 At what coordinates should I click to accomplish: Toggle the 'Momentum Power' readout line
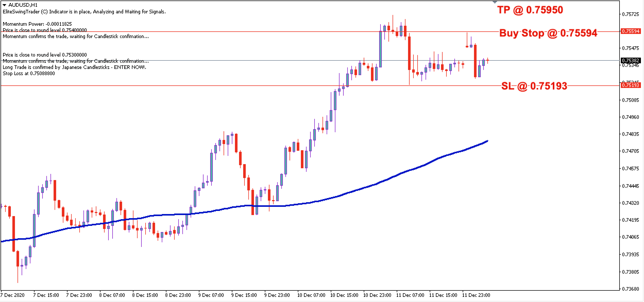pos(37,24)
